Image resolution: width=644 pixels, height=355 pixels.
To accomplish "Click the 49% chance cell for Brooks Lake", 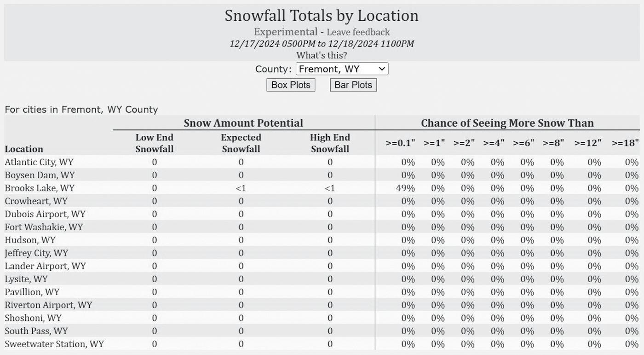I will 405,188.
